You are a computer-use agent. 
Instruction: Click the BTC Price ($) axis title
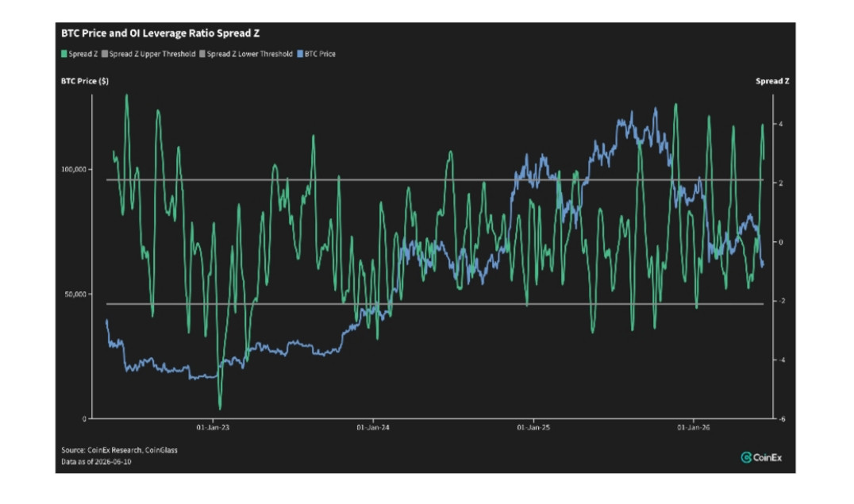click(x=84, y=81)
